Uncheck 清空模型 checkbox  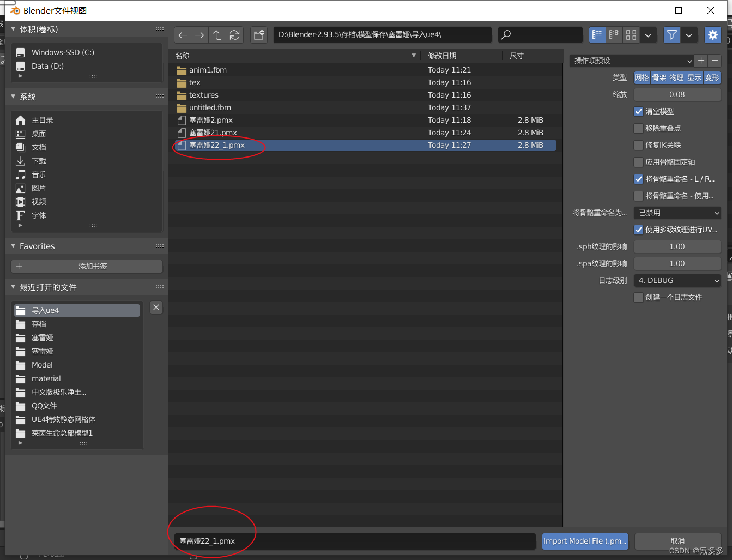pyautogui.click(x=639, y=111)
